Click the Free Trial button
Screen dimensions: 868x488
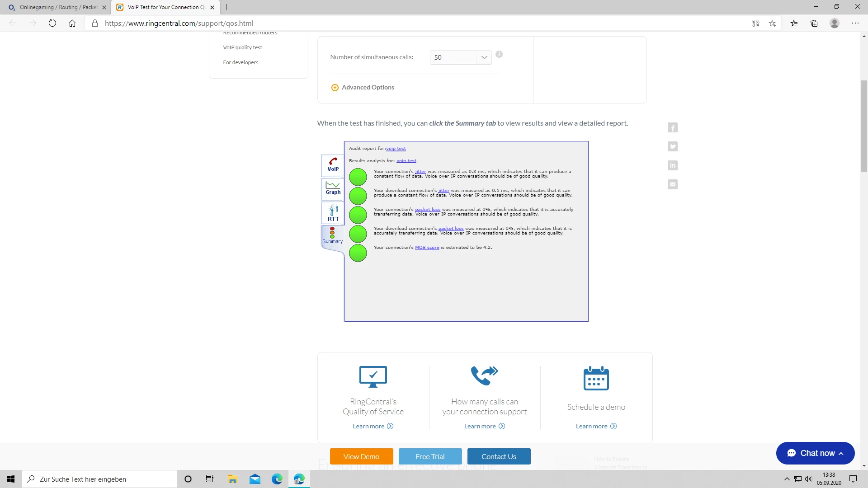pyautogui.click(x=430, y=456)
